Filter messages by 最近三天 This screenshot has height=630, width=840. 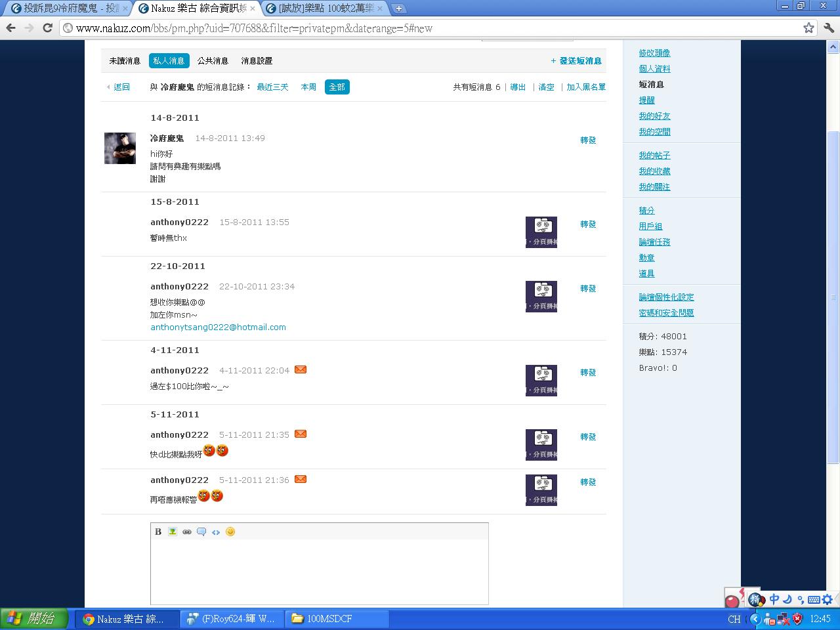(x=272, y=87)
